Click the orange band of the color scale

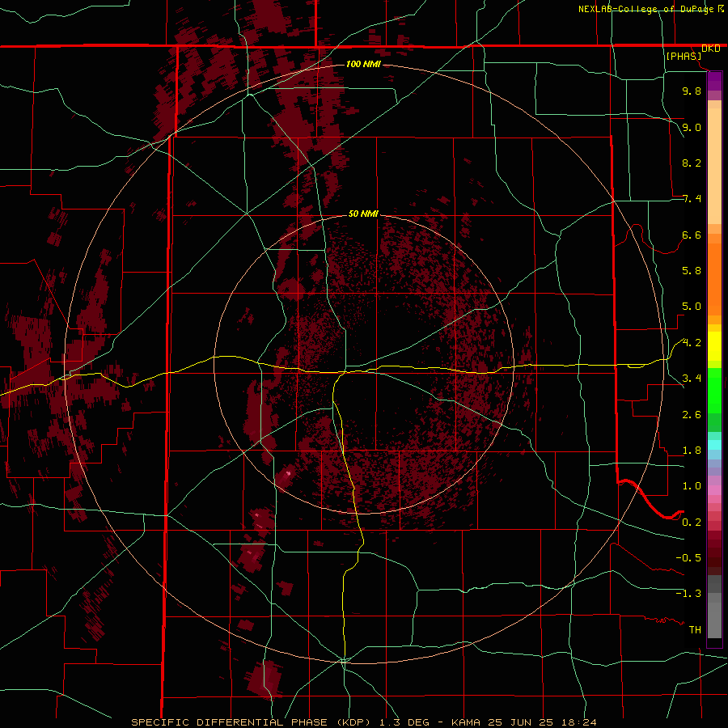714,278
